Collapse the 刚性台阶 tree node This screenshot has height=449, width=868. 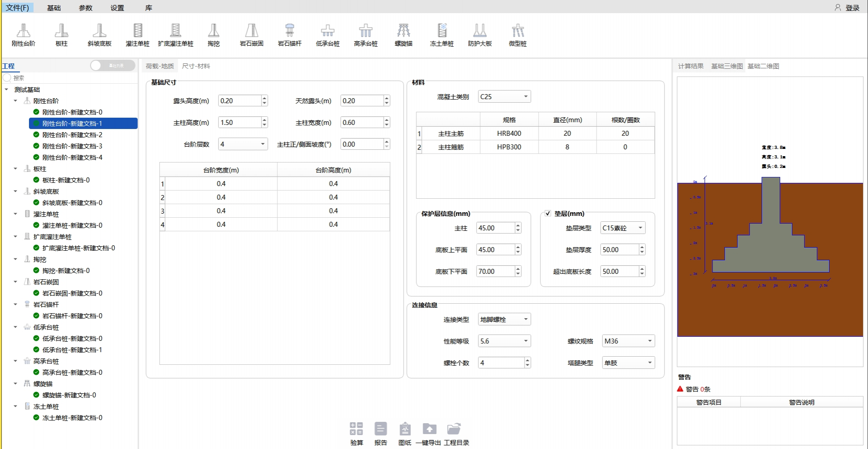16,101
